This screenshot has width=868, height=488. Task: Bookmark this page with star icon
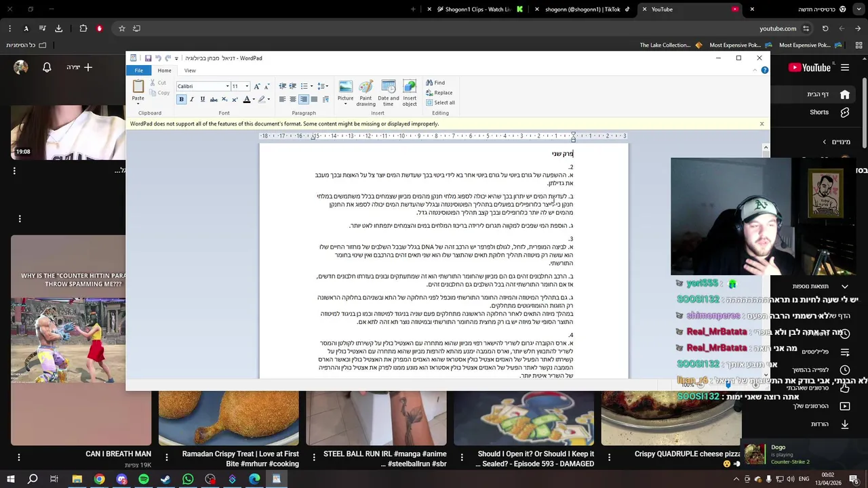[122, 28]
